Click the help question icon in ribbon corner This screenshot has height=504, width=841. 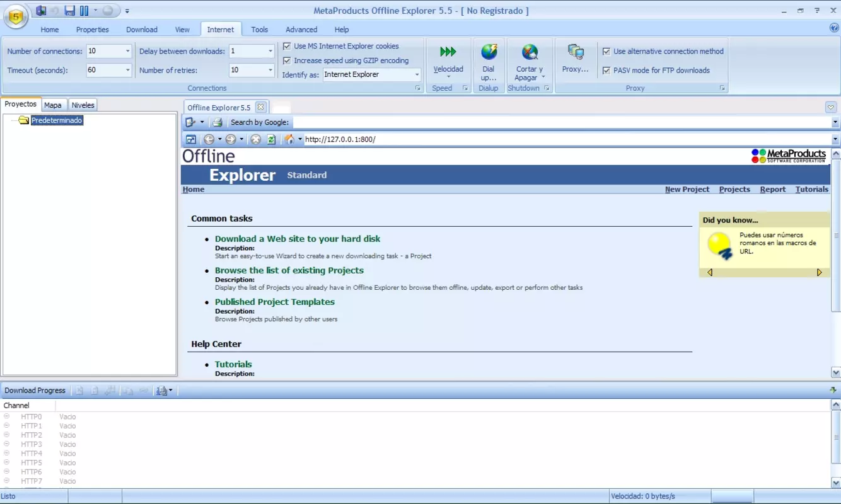tap(834, 28)
